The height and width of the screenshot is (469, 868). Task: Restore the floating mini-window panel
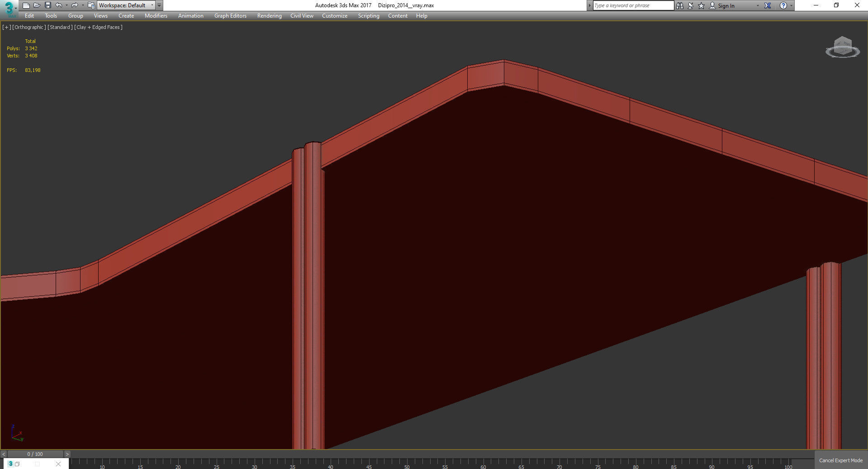pos(17,464)
